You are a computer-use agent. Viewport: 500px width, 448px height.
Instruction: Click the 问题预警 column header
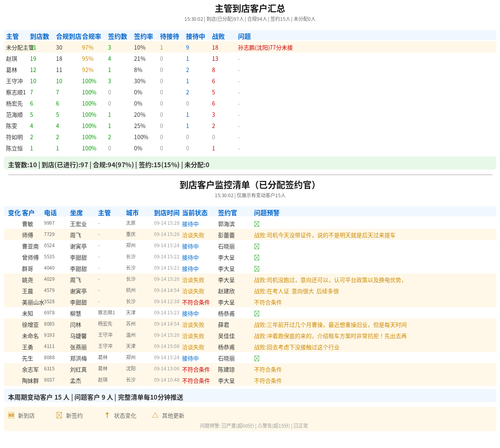pos(267,213)
